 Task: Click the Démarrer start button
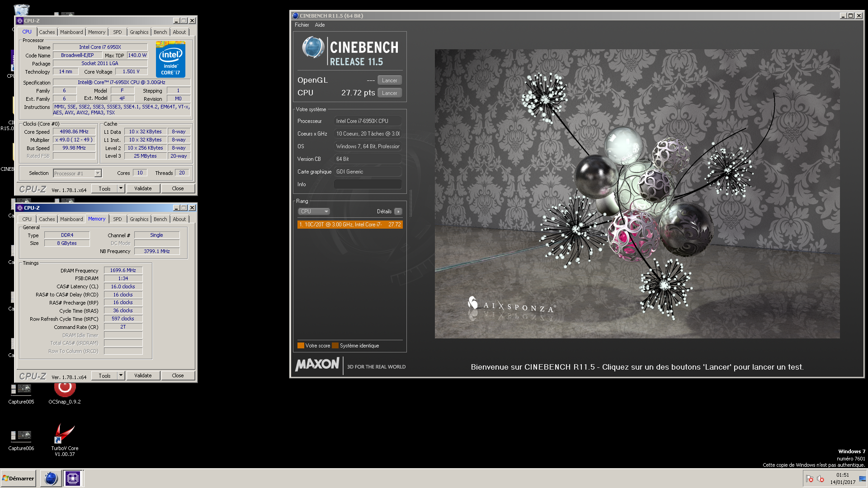tap(18, 478)
